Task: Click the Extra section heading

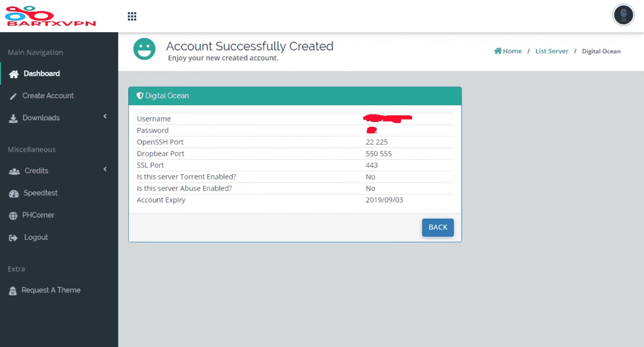Action: click(16, 269)
